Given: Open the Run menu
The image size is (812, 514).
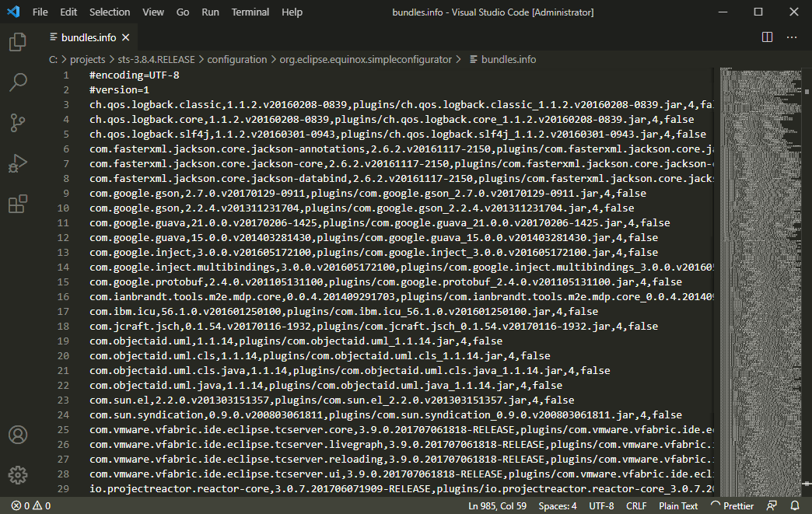Looking at the screenshot, I should pos(210,12).
